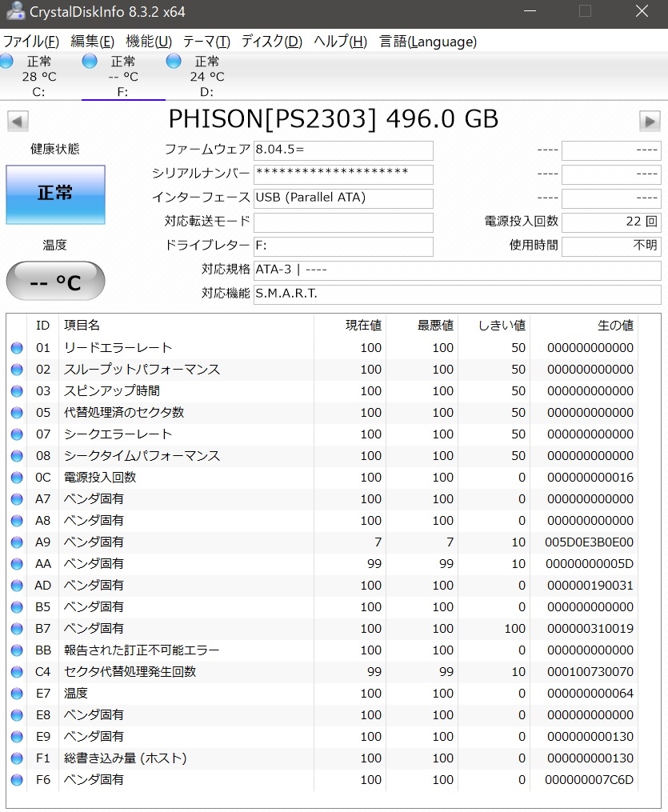Click status icon for row B5
The width and height of the screenshot is (668, 812).
[17, 607]
